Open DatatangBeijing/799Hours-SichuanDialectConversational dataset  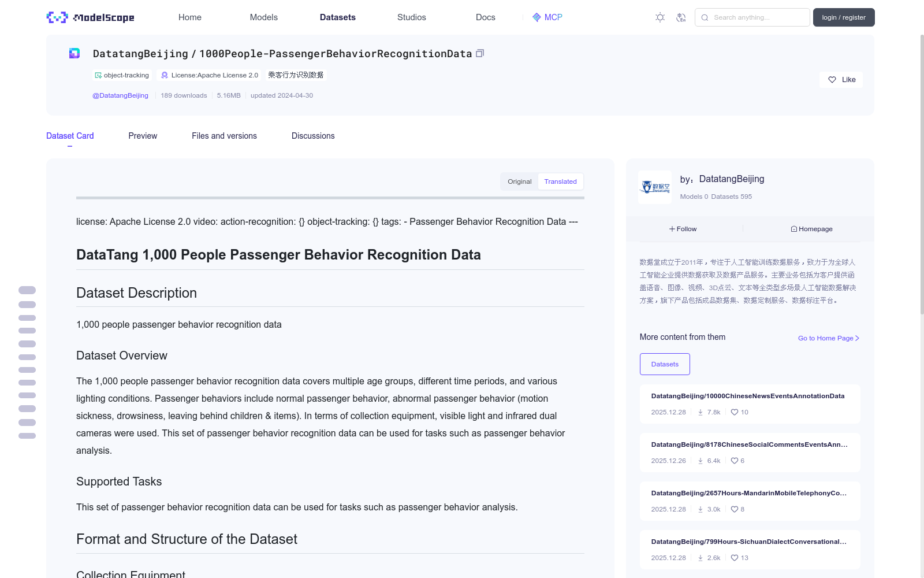750,550
